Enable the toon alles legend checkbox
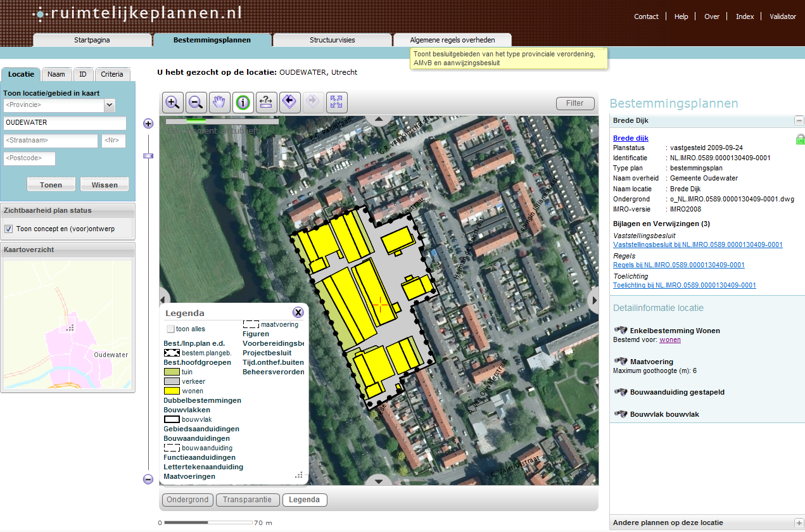The height and width of the screenshot is (532, 805). 169,328
